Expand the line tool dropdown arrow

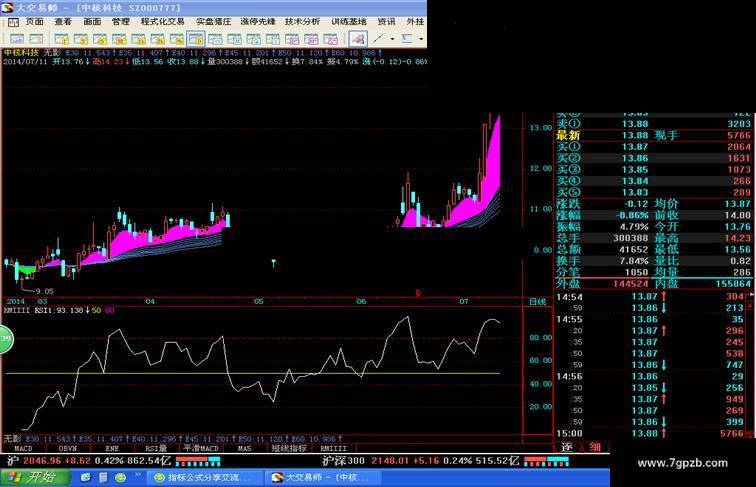pyautogui.click(x=392, y=39)
